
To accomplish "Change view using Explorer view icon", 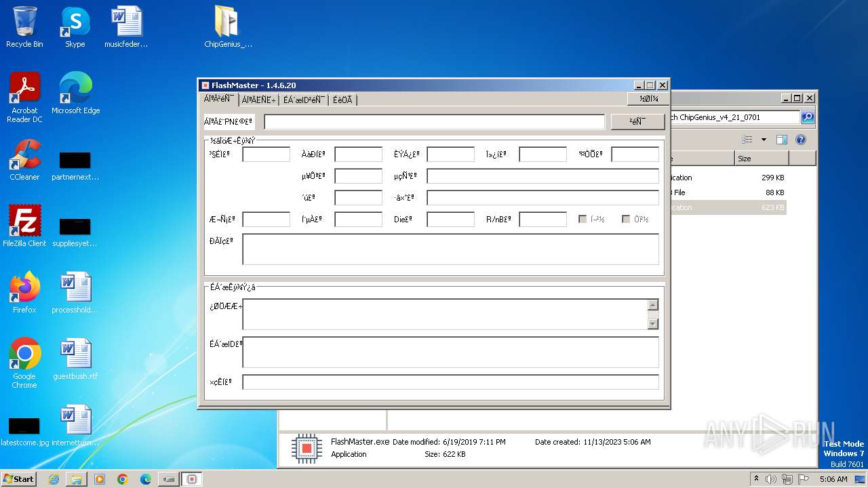I will [x=747, y=140].
